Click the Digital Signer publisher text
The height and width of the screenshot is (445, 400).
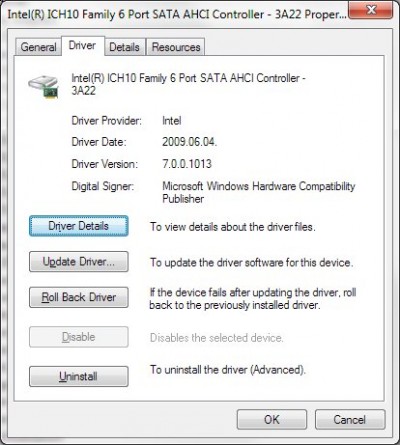point(259,192)
